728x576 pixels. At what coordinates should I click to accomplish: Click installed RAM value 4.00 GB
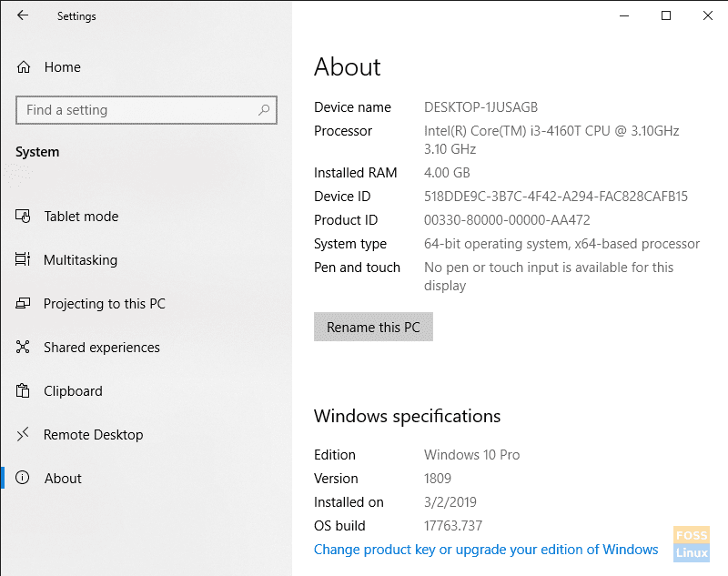coord(447,173)
